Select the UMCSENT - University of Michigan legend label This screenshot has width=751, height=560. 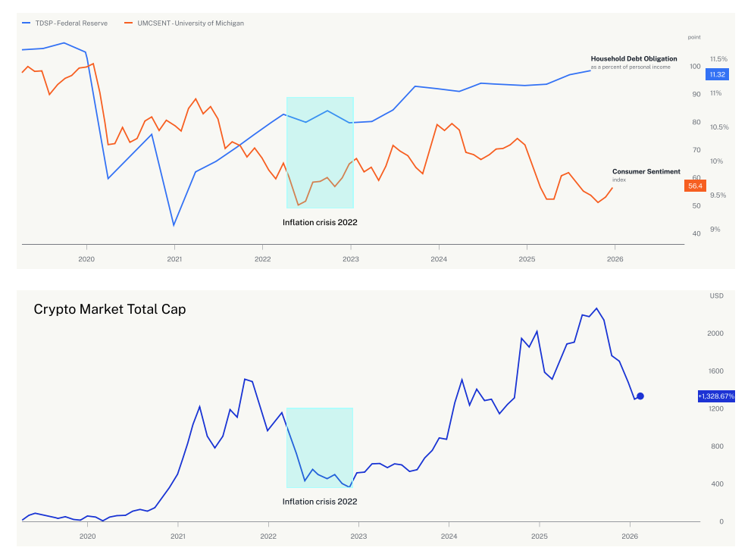click(190, 23)
